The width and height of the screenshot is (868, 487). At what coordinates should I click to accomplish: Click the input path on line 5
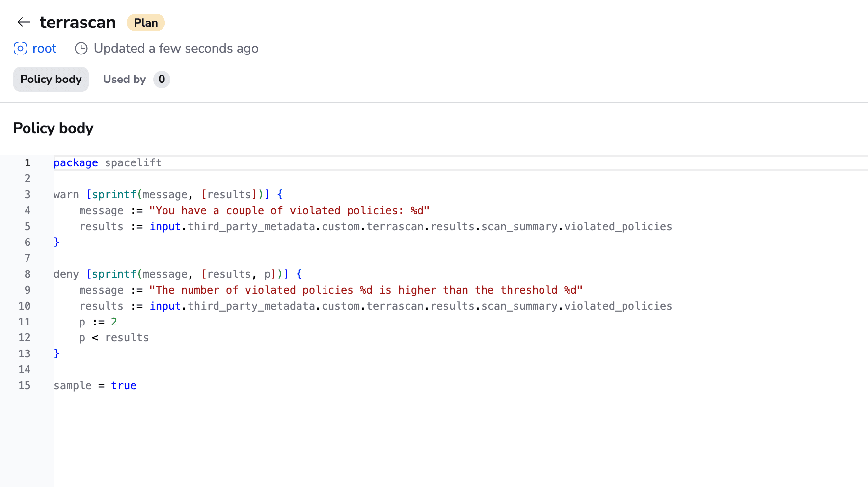(x=411, y=226)
